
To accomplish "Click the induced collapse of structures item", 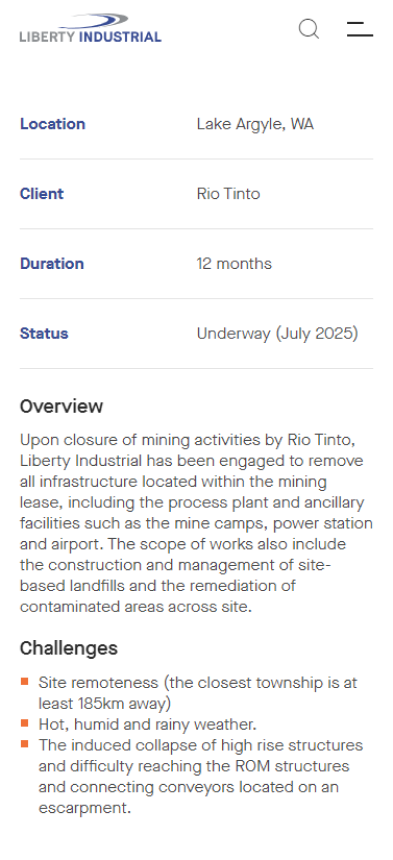I will tap(201, 777).
